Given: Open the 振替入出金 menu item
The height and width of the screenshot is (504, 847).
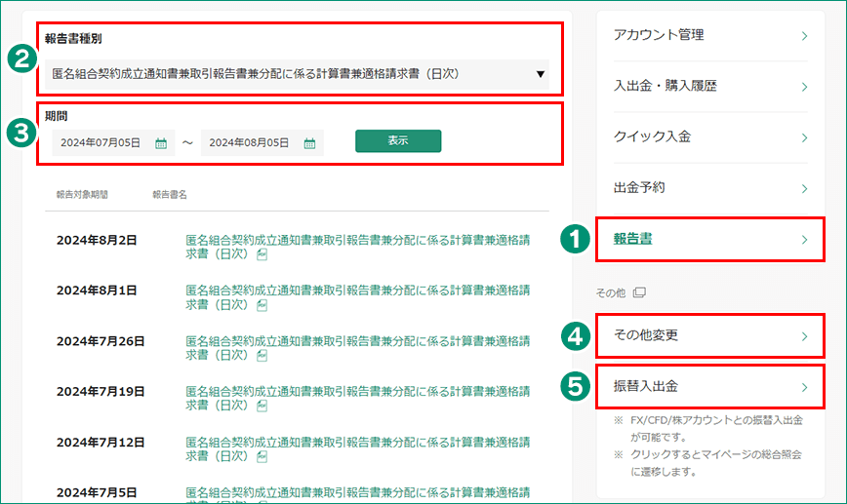Looking at the screenshot, I should 710,386.
